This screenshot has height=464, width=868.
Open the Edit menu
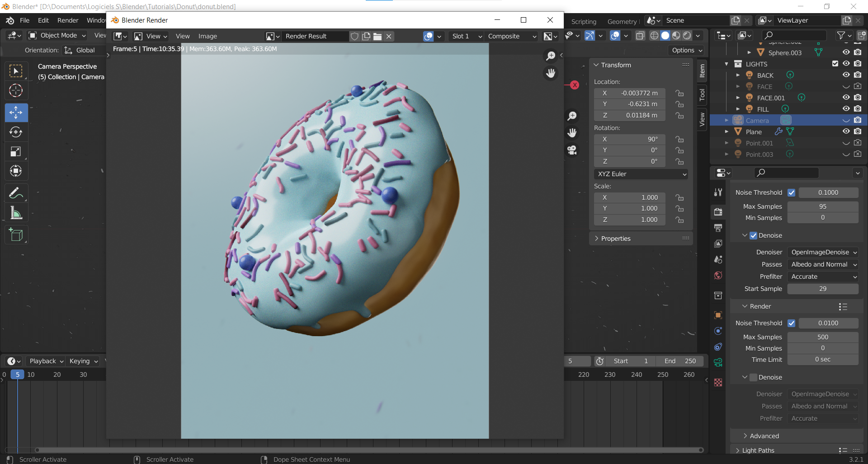[x=43, y=20]
